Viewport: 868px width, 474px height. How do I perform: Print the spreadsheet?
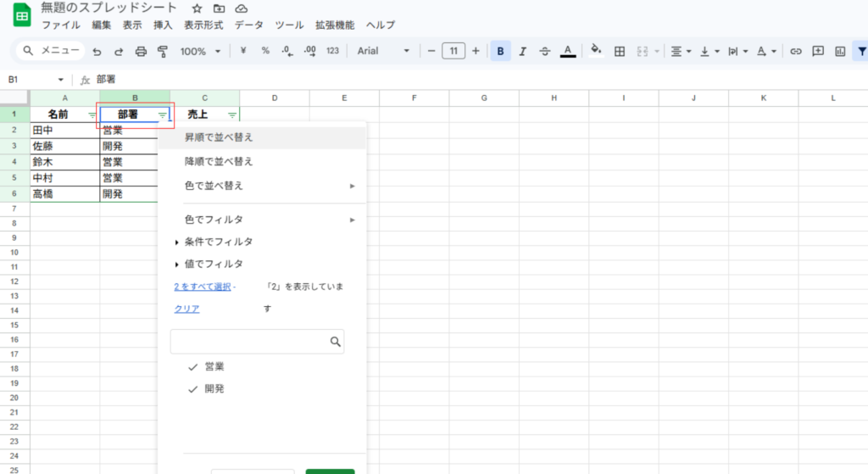(141, 51)
